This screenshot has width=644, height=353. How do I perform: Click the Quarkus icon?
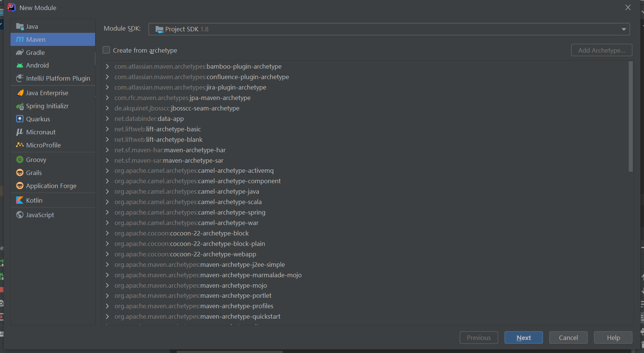coord(20,119)
